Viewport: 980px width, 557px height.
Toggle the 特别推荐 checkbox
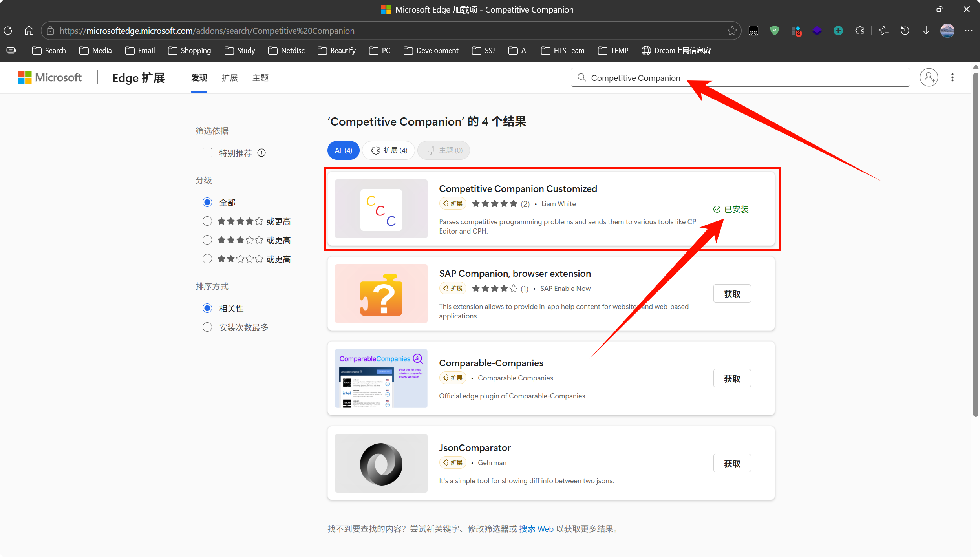click(207, 153)
